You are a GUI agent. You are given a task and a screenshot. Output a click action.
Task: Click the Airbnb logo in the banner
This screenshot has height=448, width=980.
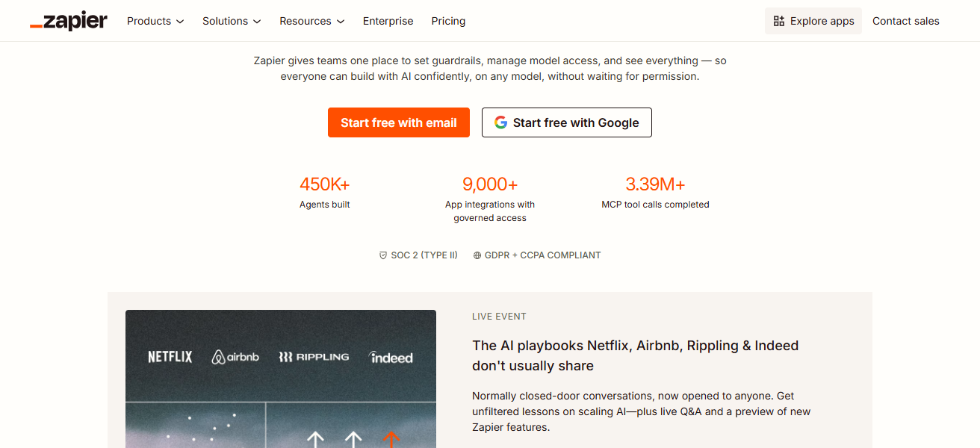coord(235,356)
